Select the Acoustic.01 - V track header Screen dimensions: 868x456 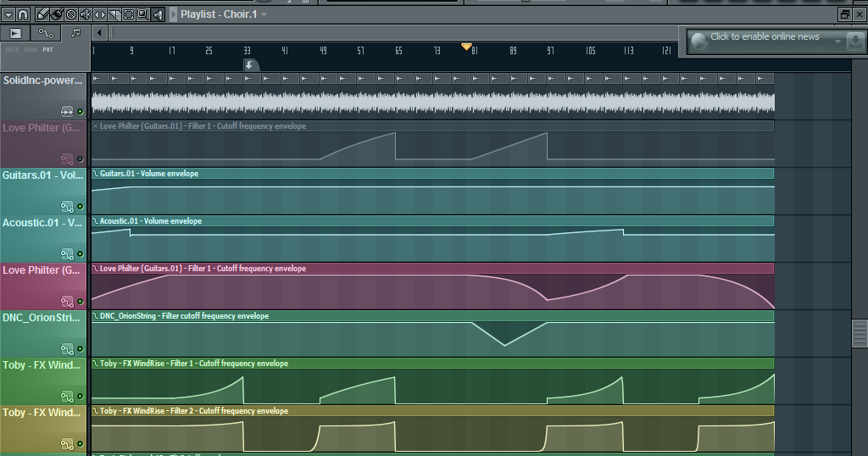tap(43, 238)
